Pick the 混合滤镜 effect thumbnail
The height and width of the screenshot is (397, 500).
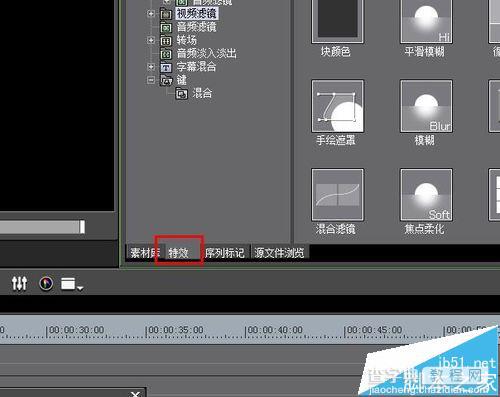click(337, 195)
